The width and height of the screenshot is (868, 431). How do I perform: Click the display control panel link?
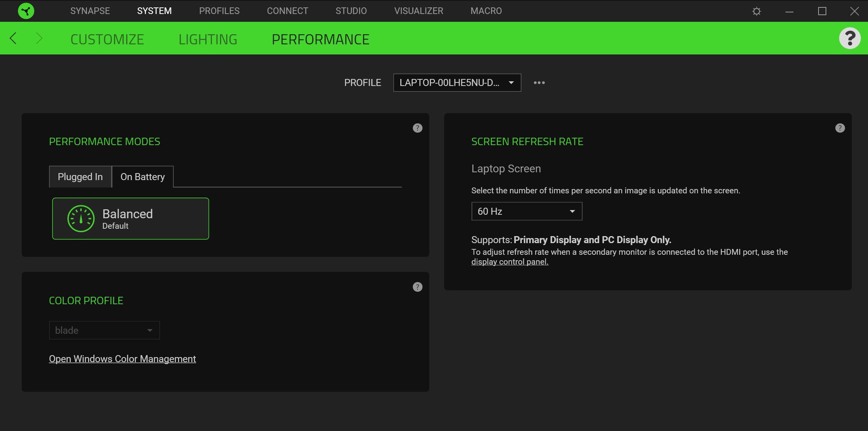point(510,262)
